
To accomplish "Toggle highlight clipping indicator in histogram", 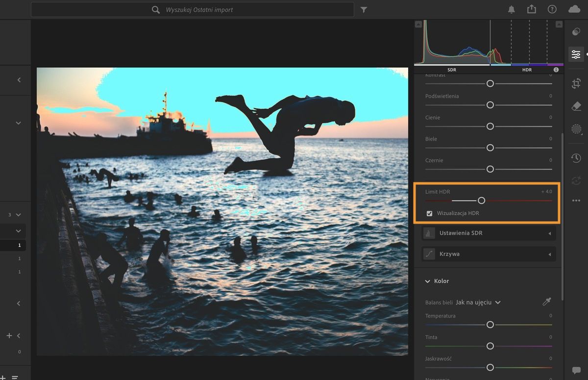I will tap(559, 24).
